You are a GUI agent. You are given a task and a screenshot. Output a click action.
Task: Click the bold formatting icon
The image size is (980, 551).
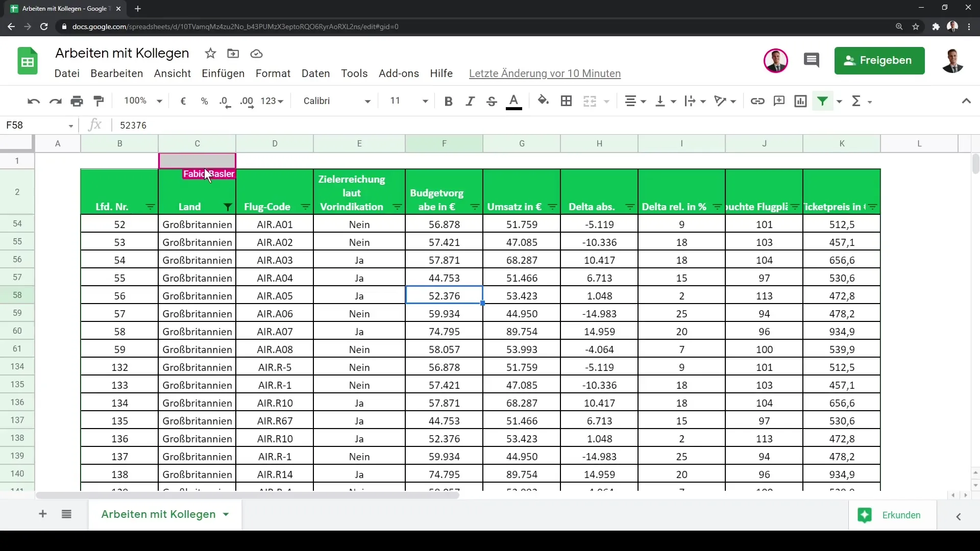pyautogui.click(x=448, y=101)
